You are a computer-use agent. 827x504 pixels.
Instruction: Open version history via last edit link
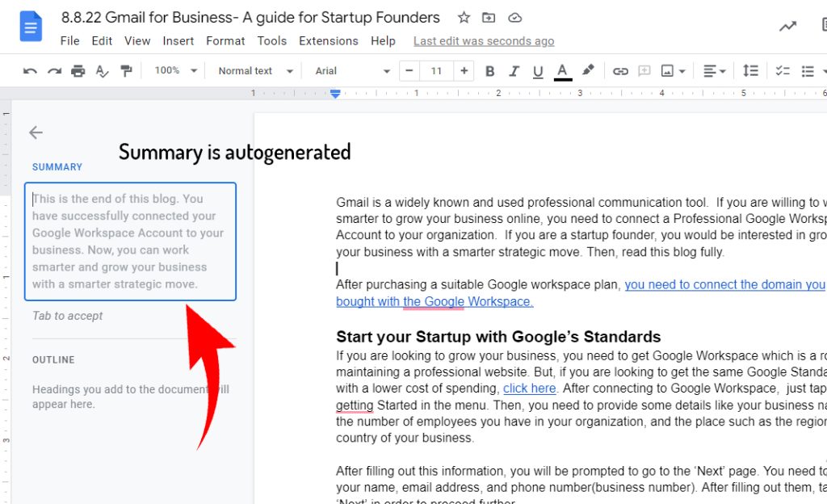point(484,41)
